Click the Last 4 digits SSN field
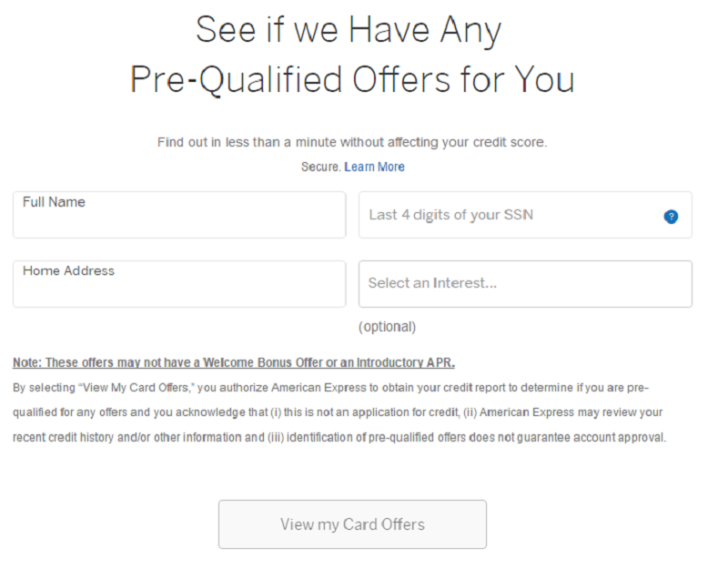The height and width of the screenshot is (569, 728). [x=510, y=216]
